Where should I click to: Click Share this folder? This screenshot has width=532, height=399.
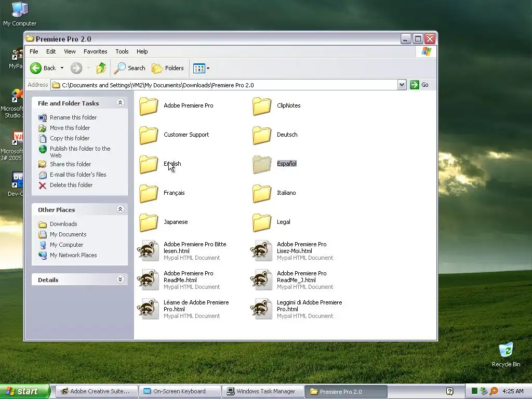(65, 164)
